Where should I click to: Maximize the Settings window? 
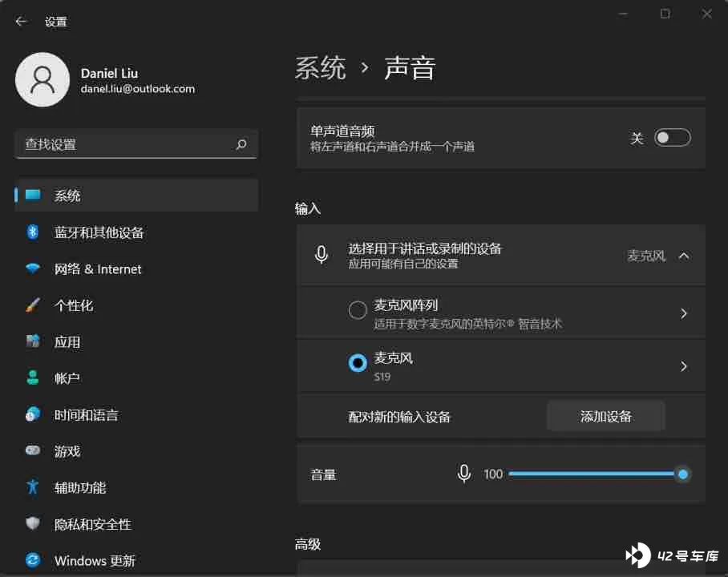(665, 14)
